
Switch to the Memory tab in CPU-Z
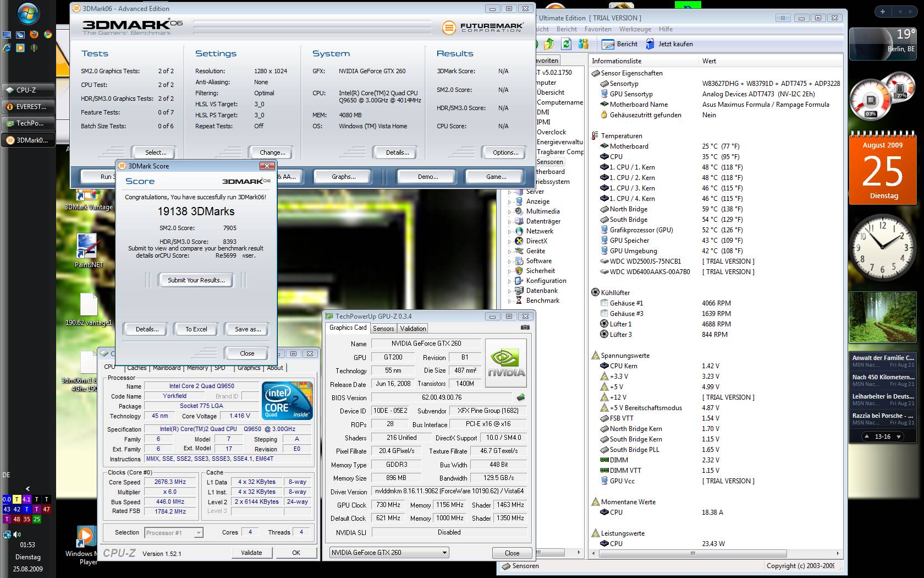click(197, 368)
